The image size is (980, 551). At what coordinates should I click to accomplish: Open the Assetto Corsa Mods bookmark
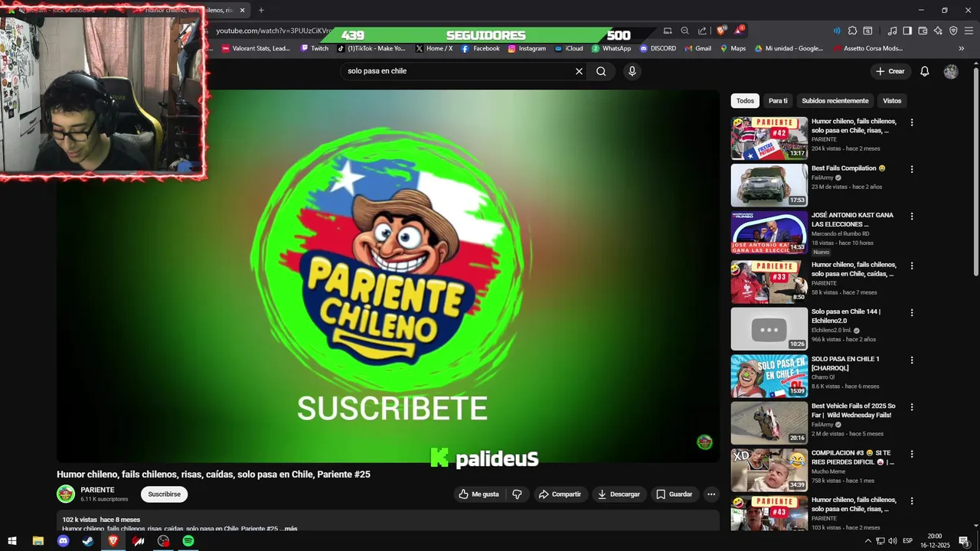(867, 48)
